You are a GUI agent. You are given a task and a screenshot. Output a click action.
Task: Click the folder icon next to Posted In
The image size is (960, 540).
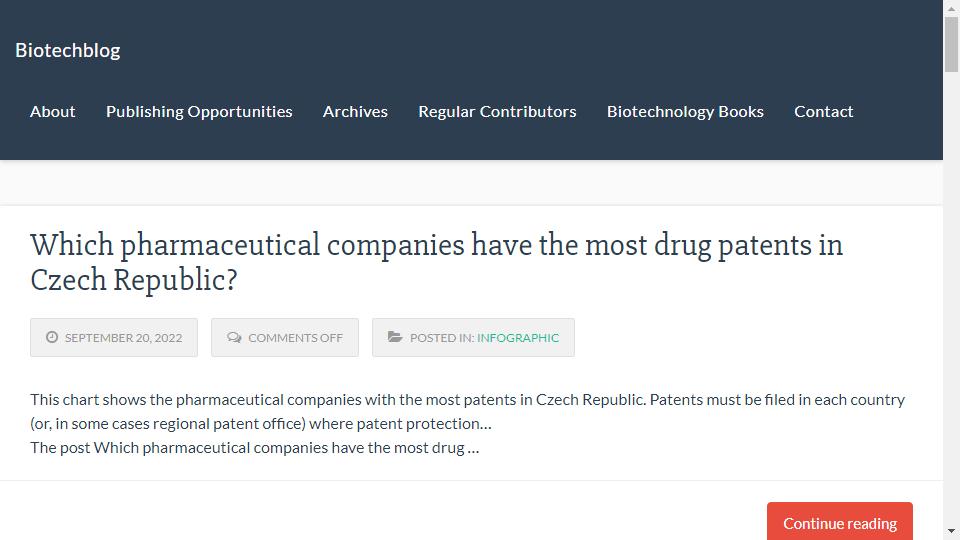pos(395,337)
